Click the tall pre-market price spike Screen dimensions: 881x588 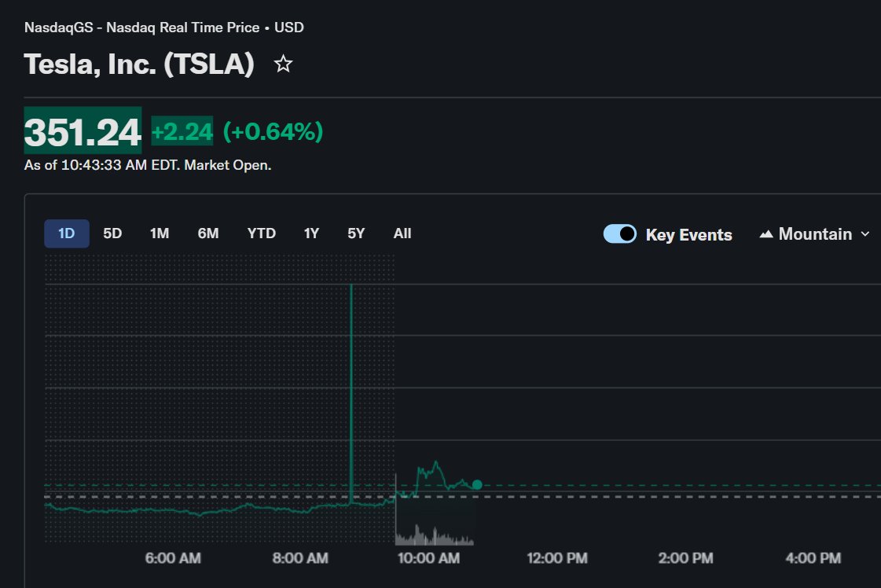(x=351, y=394)
